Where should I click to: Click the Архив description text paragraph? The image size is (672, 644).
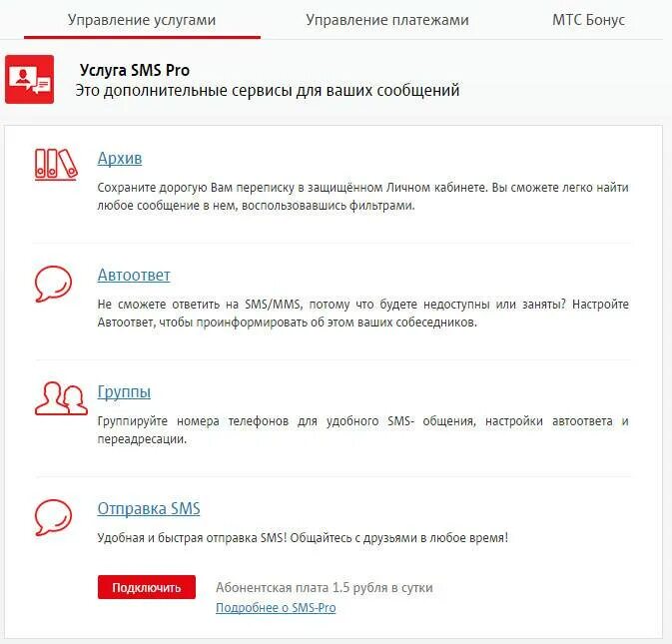coord(362,197)
